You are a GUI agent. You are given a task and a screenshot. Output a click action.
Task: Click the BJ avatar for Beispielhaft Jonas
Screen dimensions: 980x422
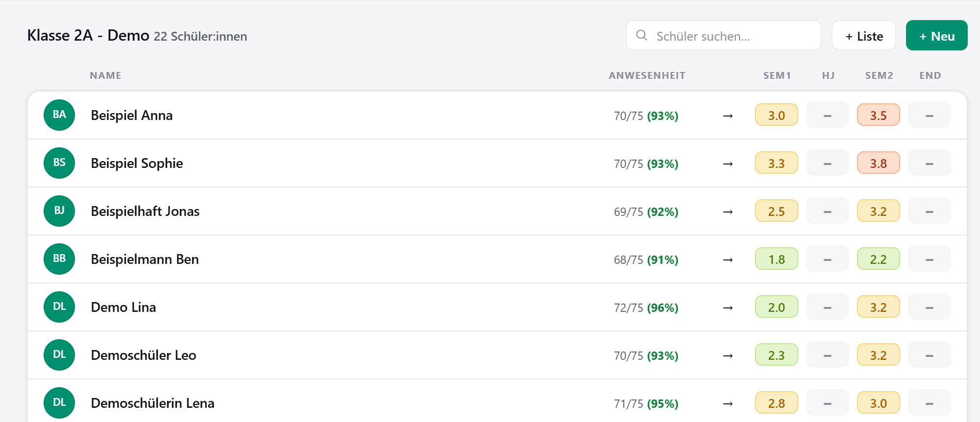click(59, 211)
